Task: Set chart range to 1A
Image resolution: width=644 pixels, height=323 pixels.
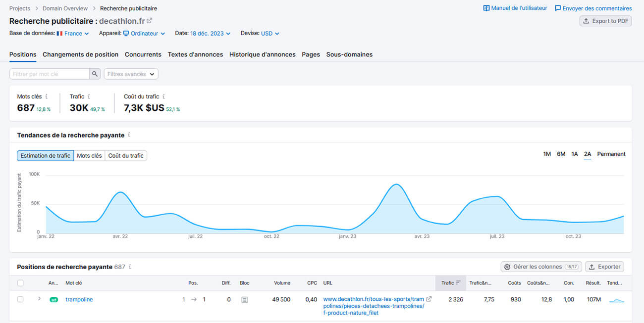Action: 575,154
